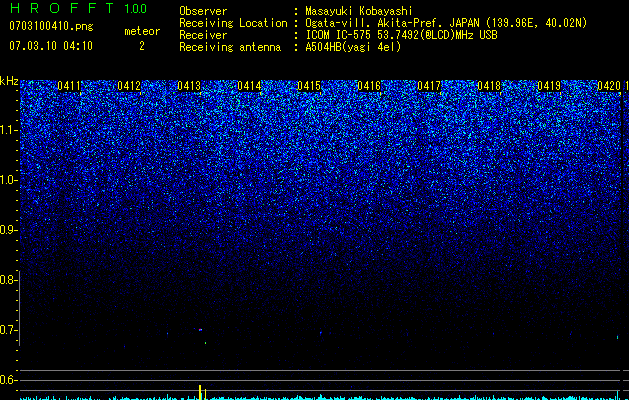Click the 0.9 kHz axis label
Viewport: 629px width, 400px height.
[9, 230]
